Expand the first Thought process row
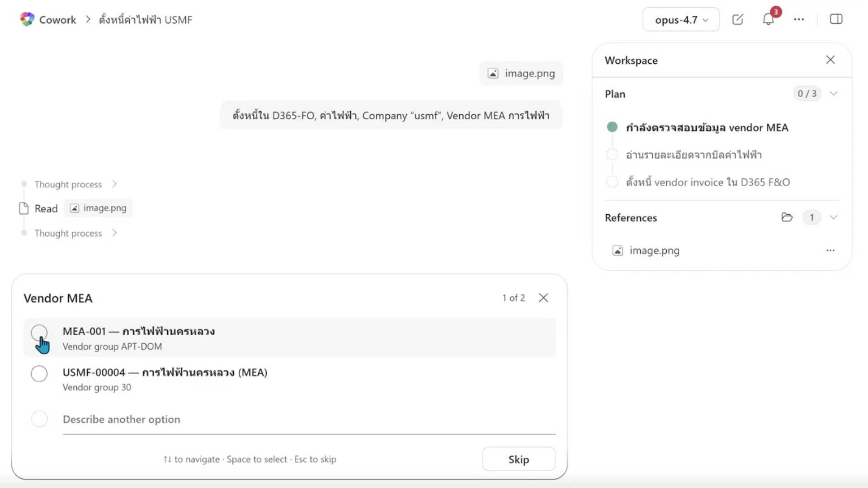868x488 pixels. coord(75,184)
